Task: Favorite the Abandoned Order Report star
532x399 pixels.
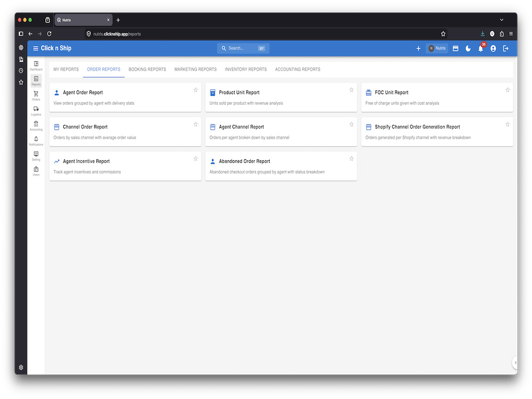Action: [352, 159]
